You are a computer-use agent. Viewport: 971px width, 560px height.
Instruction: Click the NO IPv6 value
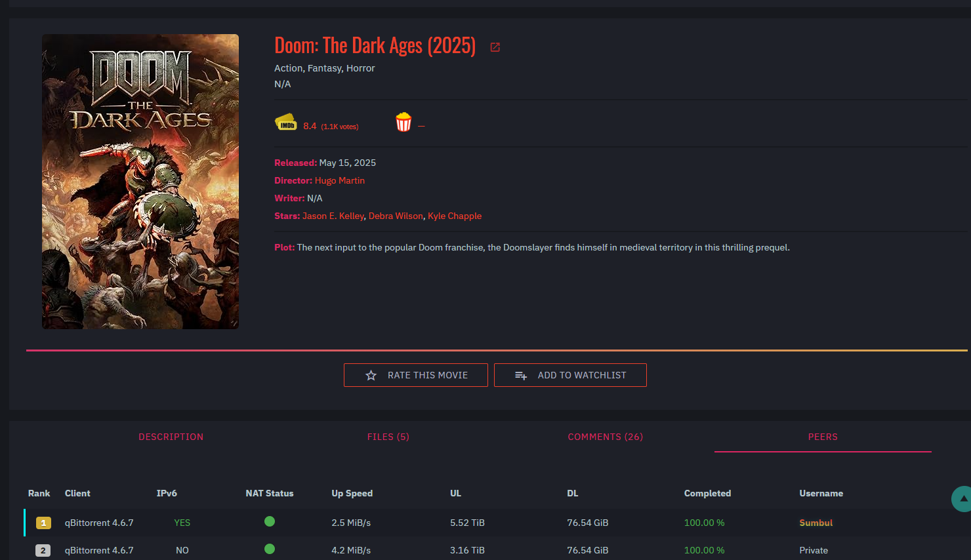[182, 550]
